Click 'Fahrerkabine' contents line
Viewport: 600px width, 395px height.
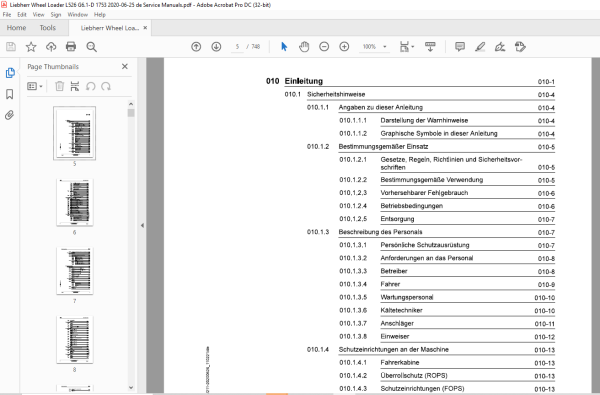(x=399, y=362)
